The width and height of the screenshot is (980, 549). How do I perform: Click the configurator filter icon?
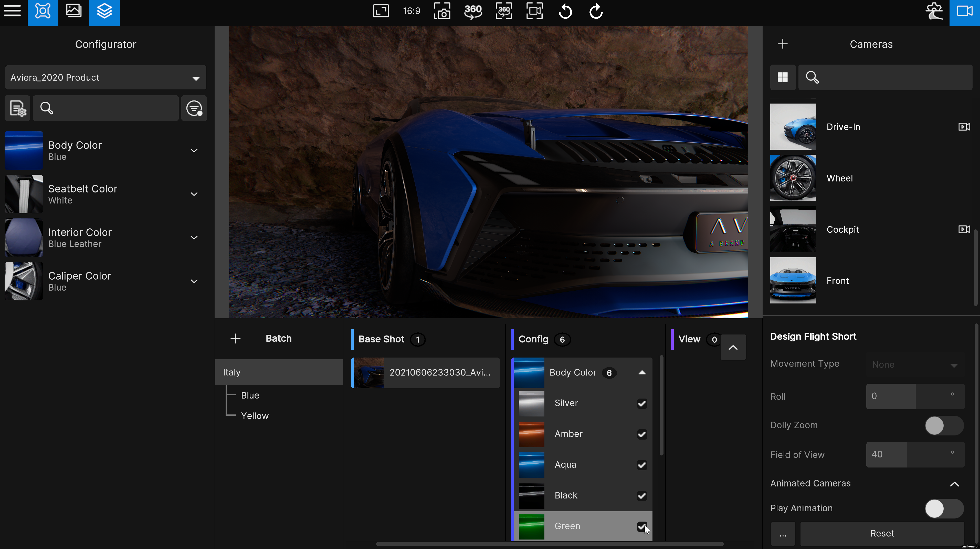click(194, 108)
